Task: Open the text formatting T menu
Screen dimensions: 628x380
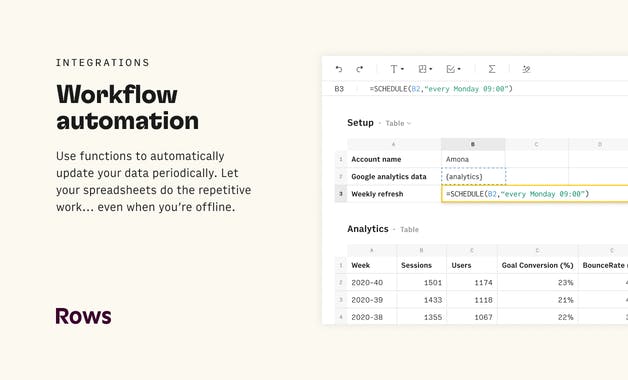Action: point(397,69)
